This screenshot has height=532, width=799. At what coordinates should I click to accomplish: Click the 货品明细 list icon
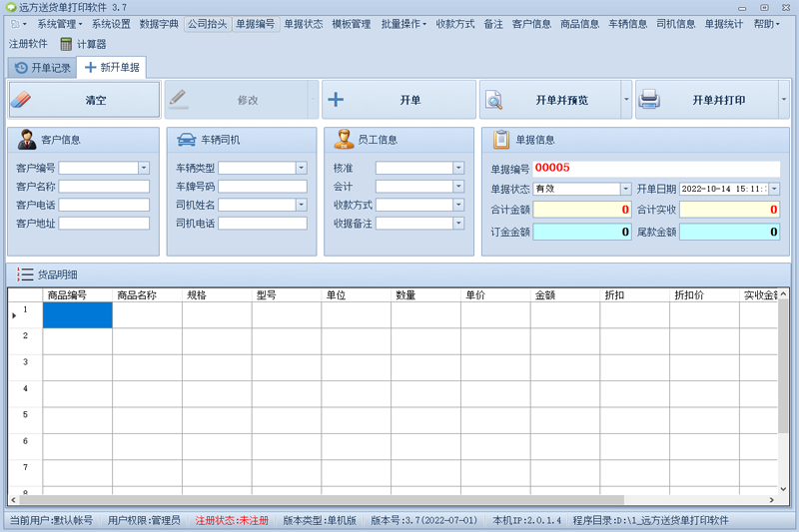pos(25,274)
